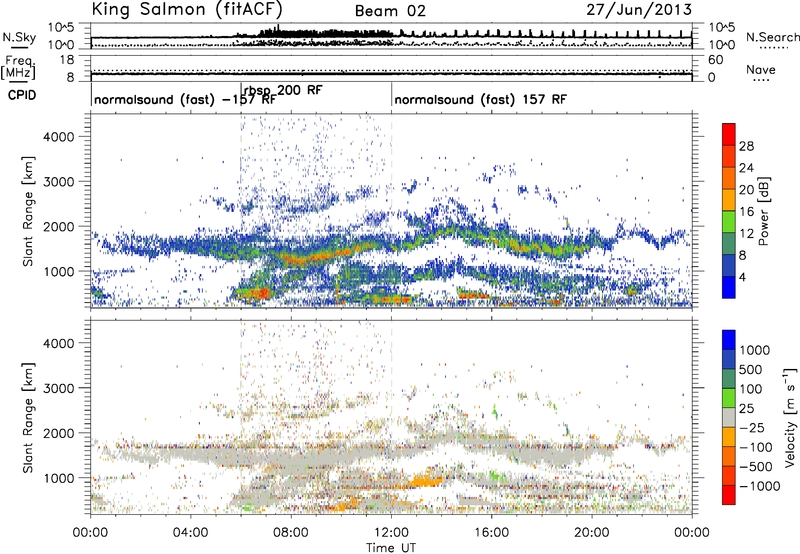Click the rbsp 200 RF label
The image size is (800, 554).
(x=283, y=90)
